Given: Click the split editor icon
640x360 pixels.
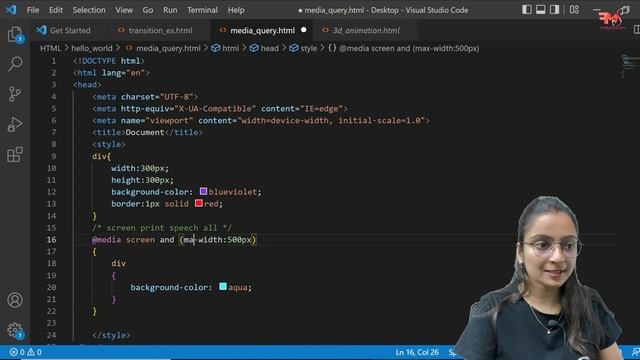Looking at the screenshot, I should point(636,29).
